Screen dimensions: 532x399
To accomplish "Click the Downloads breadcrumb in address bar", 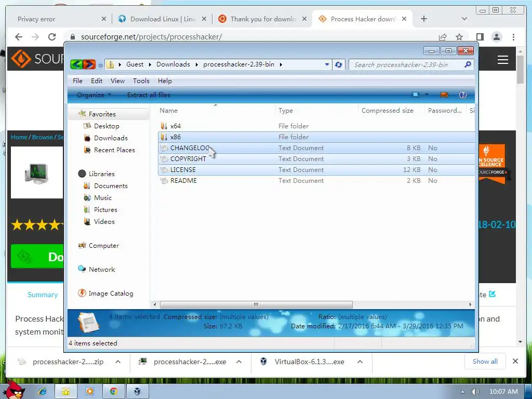I will [173, 64].
